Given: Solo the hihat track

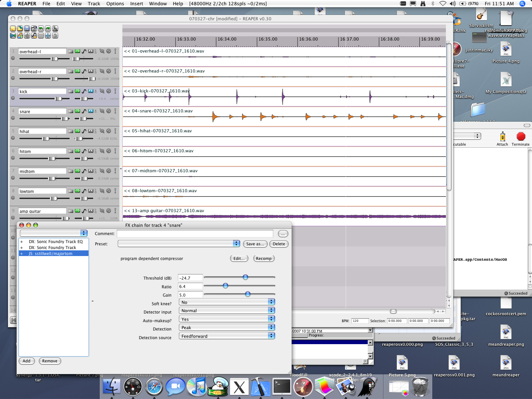Looking at the screenshot, I should [x=115, y=131].
